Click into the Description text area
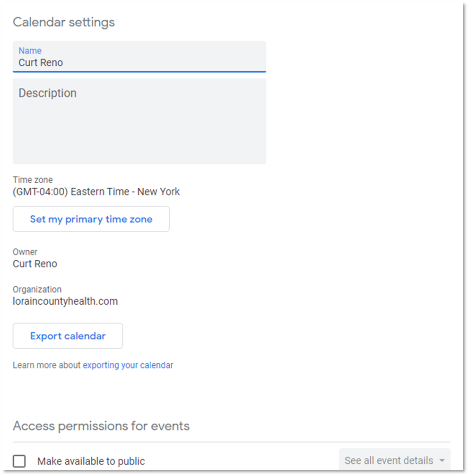469x476 pixels. click(139, 128)
